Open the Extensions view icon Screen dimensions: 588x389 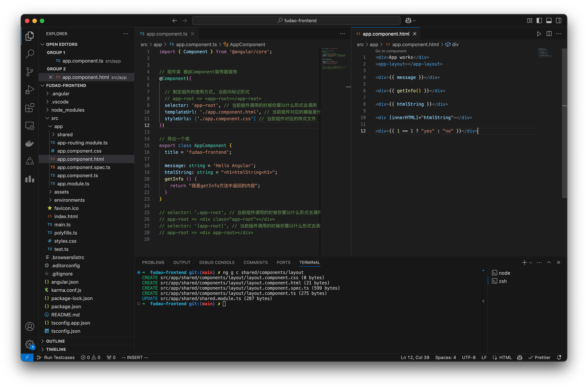pyautogui.click(x=30, y=108)
